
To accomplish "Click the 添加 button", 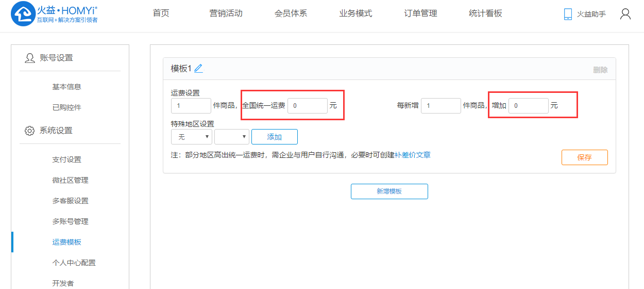I will click(274, 137).
